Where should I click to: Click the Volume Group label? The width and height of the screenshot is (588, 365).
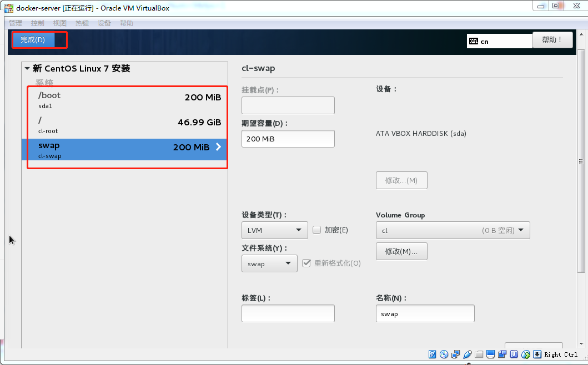point(400,215)
